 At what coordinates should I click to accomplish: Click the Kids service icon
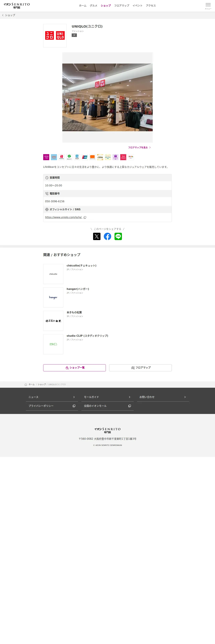[x=131, y=157]
